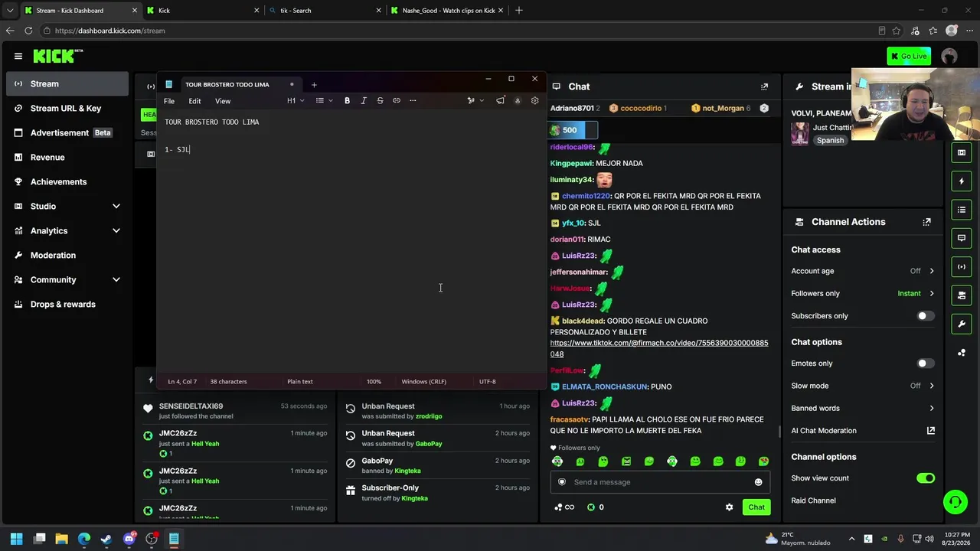Image resolution: width=980 pixels, height=551 pixels.
Task: Open Notepad's more formatting options ellipsis
Action: click(x=413, y=100)
